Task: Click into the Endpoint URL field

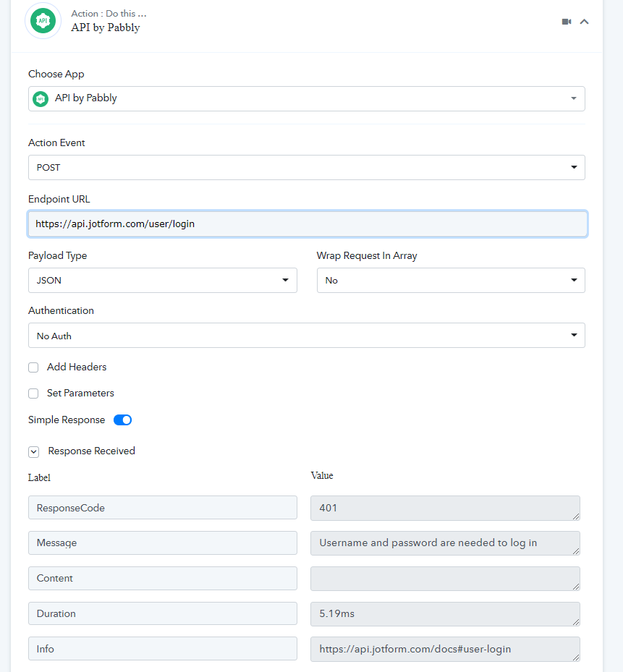Action: (x=307, y=224)
